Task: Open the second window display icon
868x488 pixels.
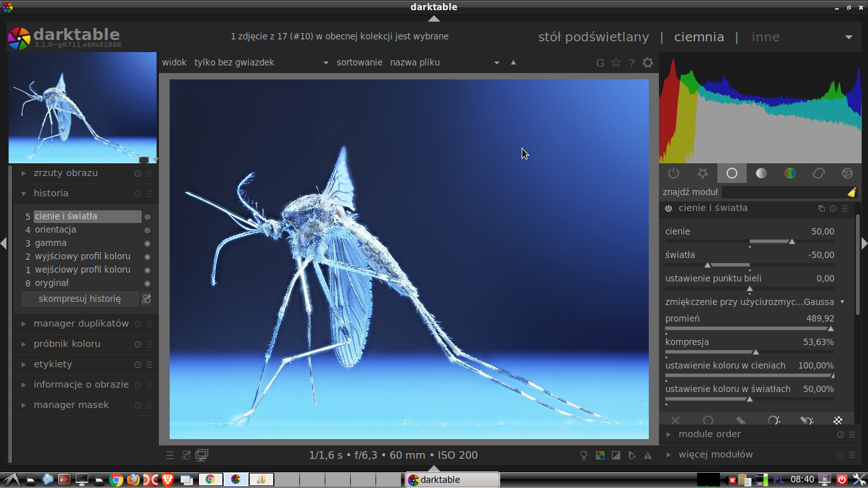Action: click(202, 455)
